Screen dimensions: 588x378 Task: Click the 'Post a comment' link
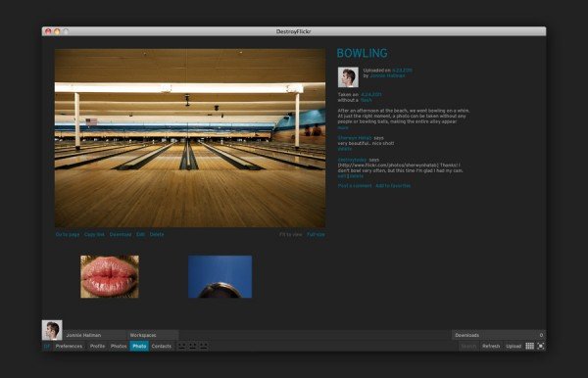(x=355, y=186)
